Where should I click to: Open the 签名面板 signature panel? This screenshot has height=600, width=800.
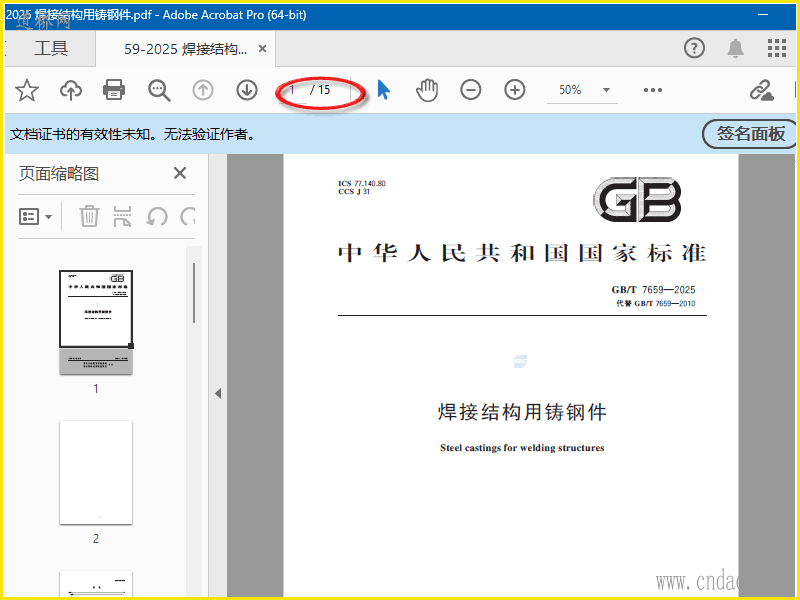pyautogui.click(x=749, y=134)
